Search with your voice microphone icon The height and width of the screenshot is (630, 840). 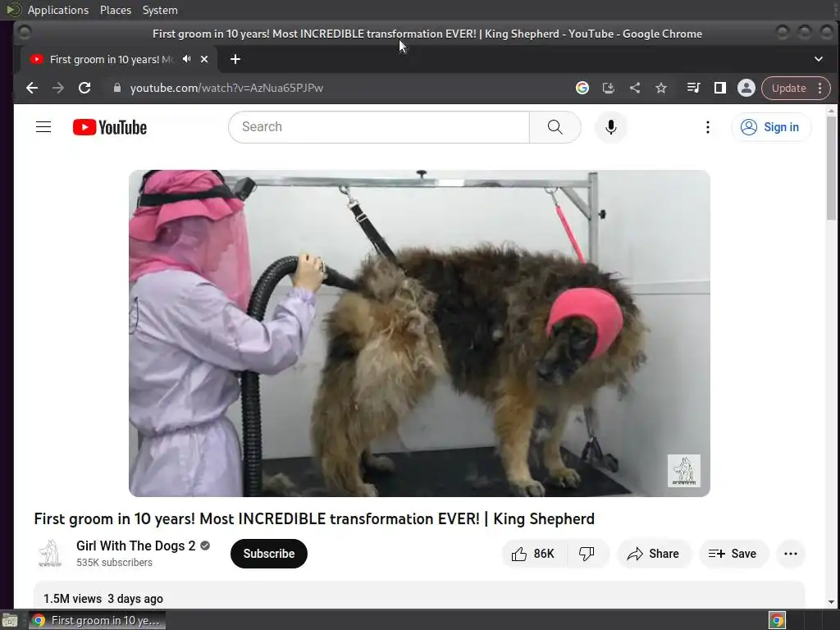pos(610,127)
